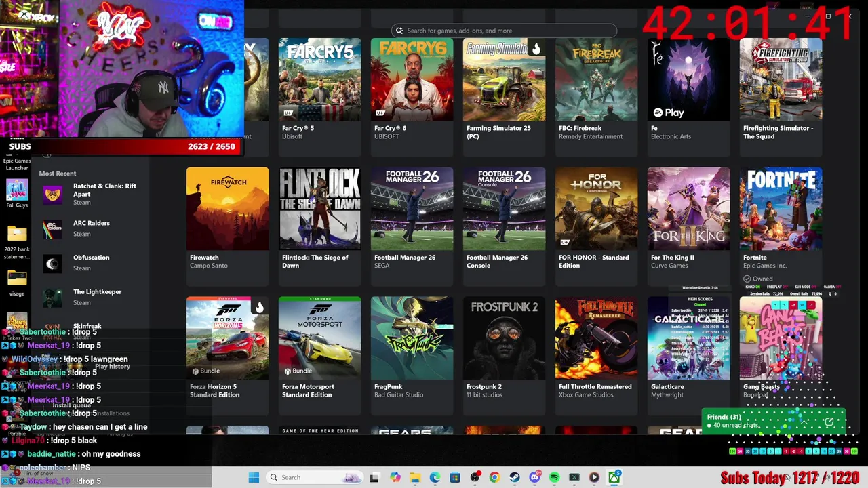Click the Bundle label on Forza Horizon 5
The image size is (868, 488).
[x=205, y=371]
